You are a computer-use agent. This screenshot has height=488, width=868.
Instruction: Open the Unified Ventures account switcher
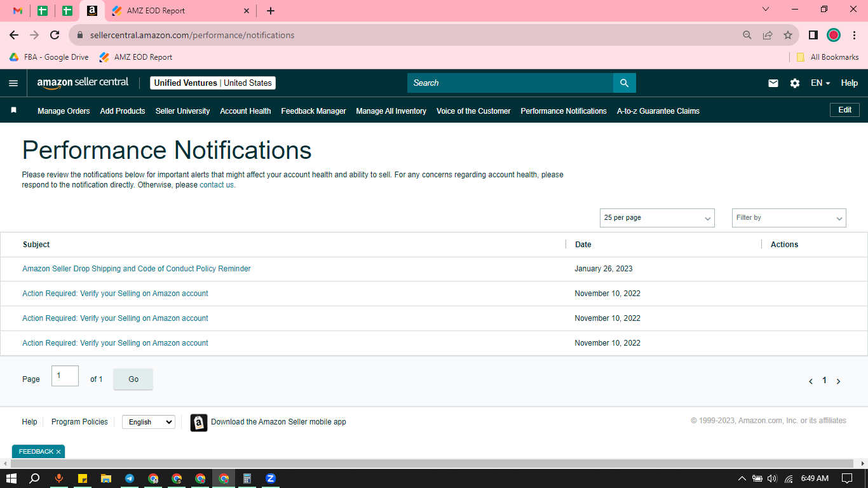213,83
